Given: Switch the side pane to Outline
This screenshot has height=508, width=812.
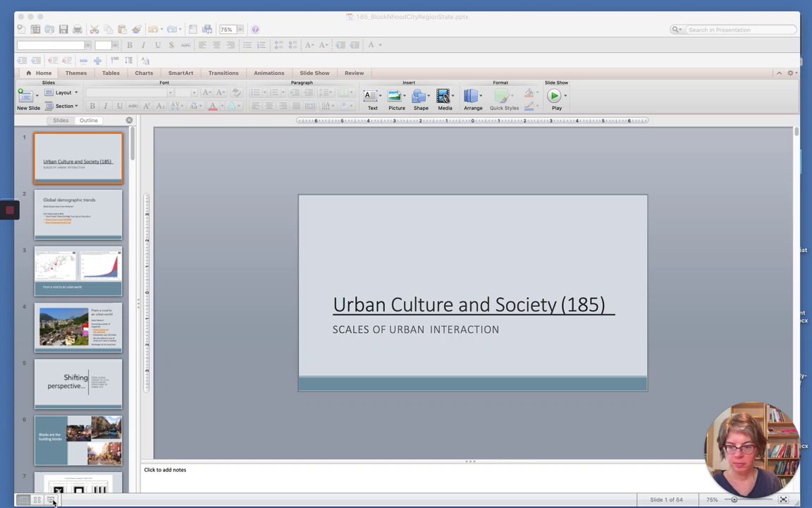Looking at the screenshot, I should point(89,120).
